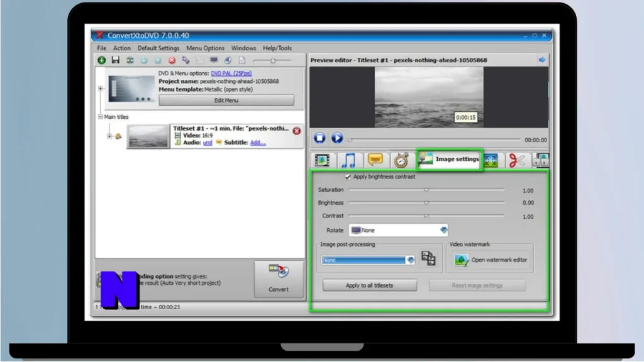Viewport: 644px width, 362px height.
Task: Click the document log toolbar icon
Action: pos(242,60)
